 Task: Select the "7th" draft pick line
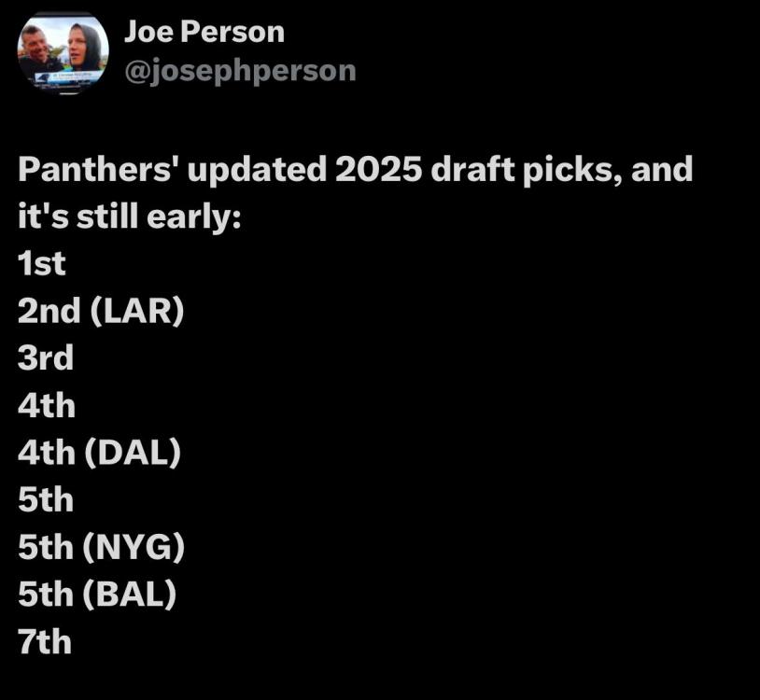(45, 643)
